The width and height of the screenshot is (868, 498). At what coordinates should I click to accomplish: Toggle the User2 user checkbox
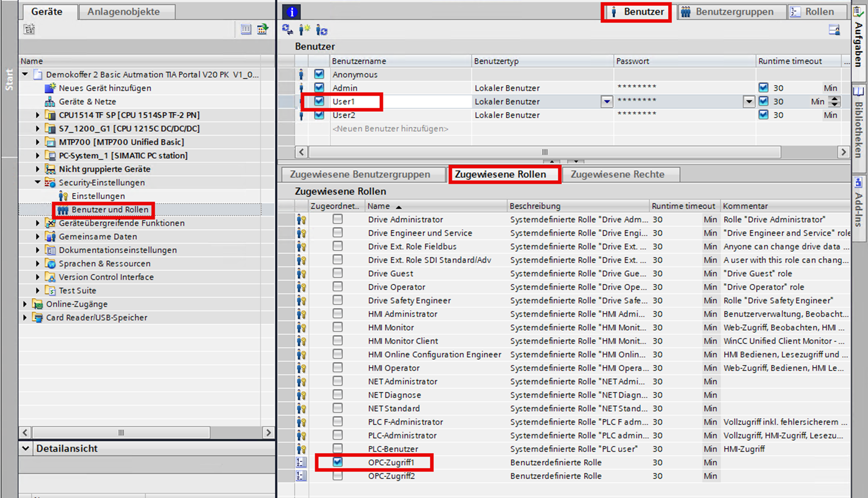coord(319,115)
